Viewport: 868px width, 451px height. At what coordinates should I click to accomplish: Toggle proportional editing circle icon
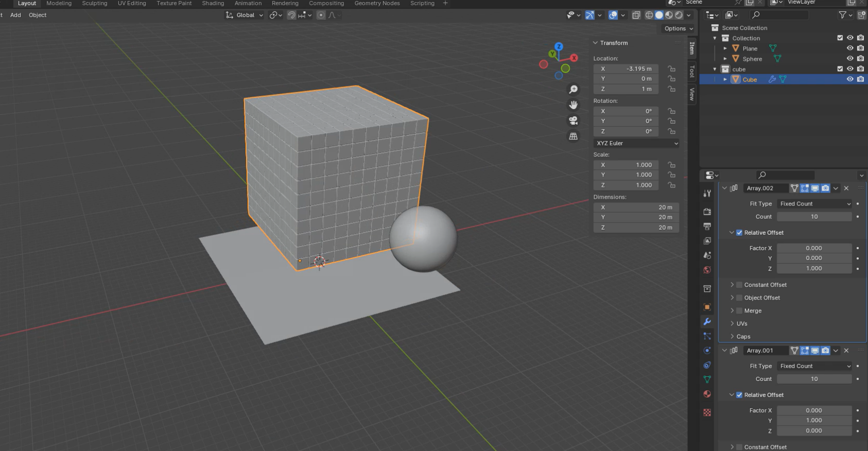click(321, 15)
